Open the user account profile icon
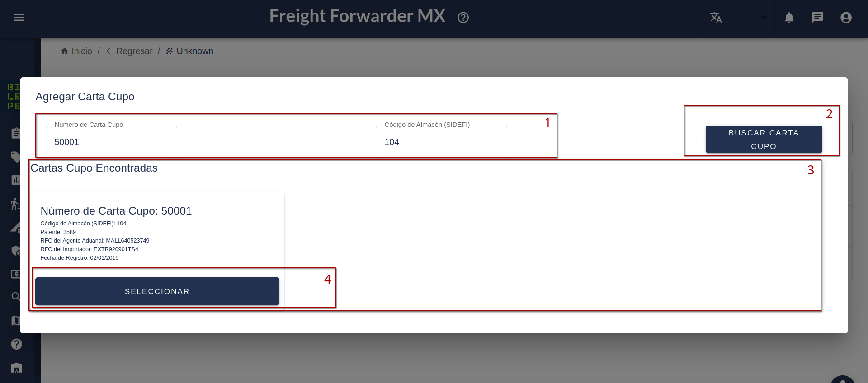The image size is (868, 383). click(846, 18)
